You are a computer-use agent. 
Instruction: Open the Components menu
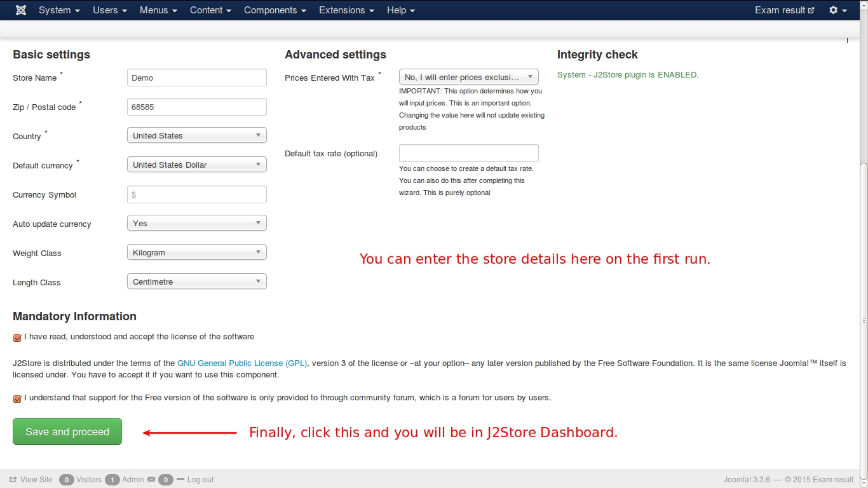(275, 10)
